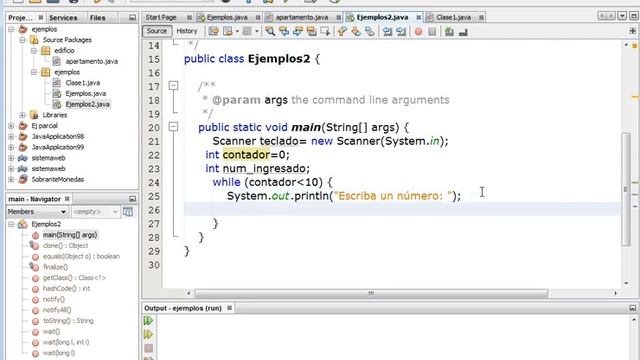This screenshot has width=640, height=360.
Task: Close the main - Navigator tab
Action: [x=67, y=199]
